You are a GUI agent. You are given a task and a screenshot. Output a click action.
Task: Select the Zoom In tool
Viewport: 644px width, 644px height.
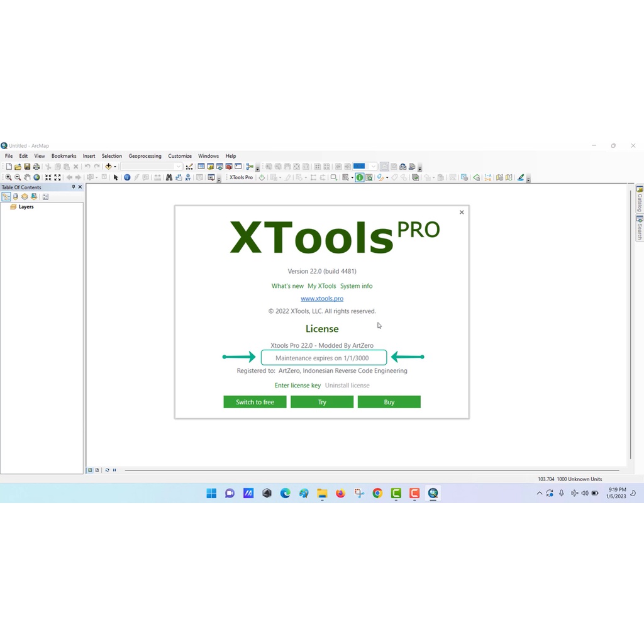click(x=8, y=177)
